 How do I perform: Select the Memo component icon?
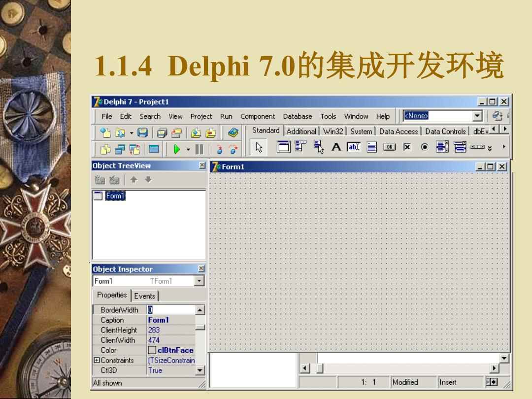371,147
